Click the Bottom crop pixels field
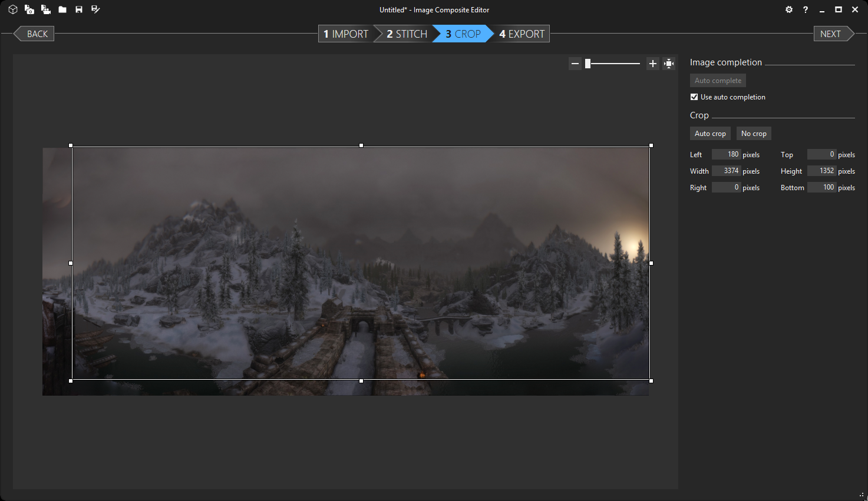 point(821,187)
